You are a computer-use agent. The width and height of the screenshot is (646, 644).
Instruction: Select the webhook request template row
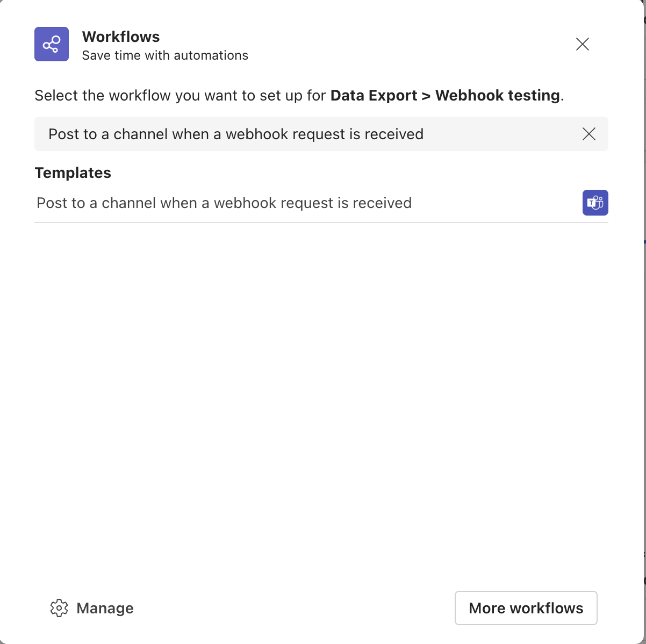(x=224, y=203)
